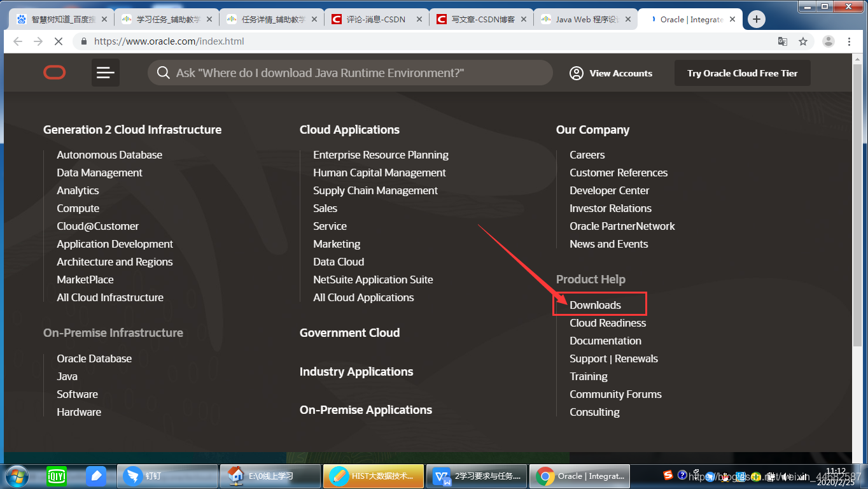868x489 pixels.
Task: Open the Industry Applications heading link
Action: click(356, 372)
